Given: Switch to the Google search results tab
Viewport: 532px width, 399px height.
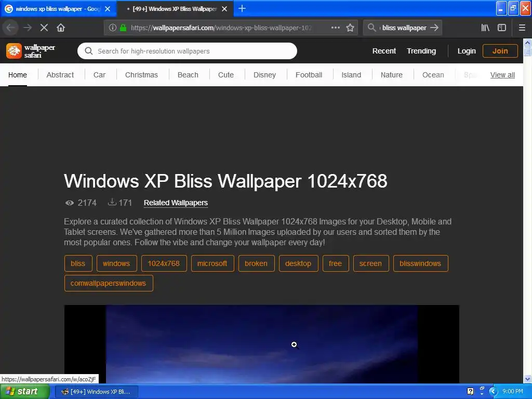Looking at the screenshot, I should coord(58,9).
